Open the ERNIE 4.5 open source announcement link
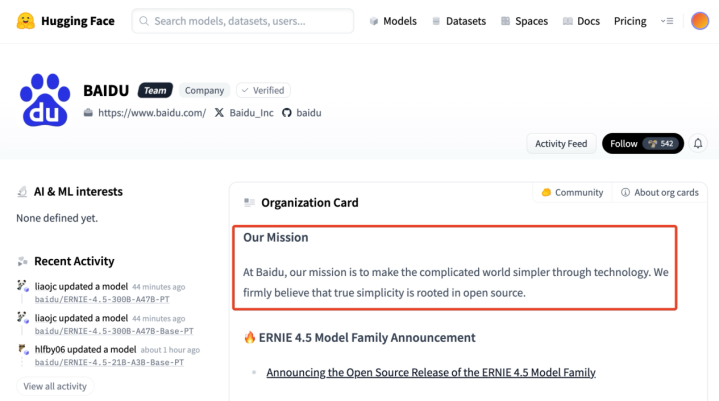Viewport: 719px width, 401px height. [x=430, y=372]
